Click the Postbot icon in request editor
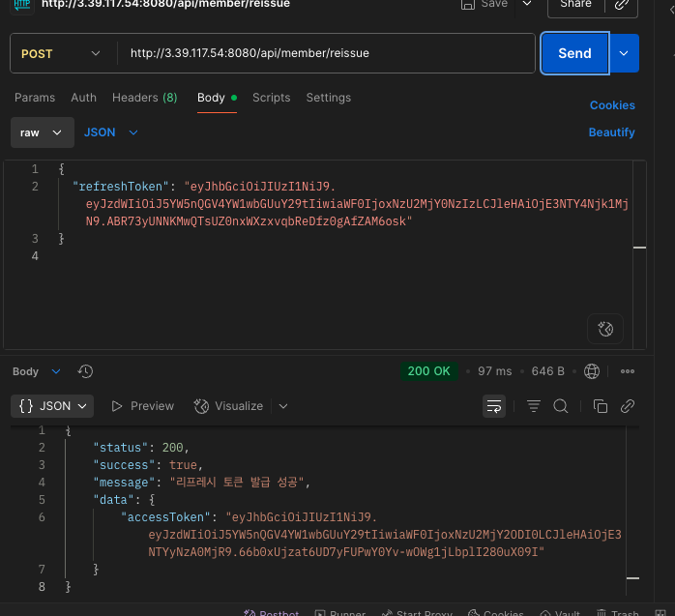Viewport: 675px width, 616px height. (x=605, y=329)
